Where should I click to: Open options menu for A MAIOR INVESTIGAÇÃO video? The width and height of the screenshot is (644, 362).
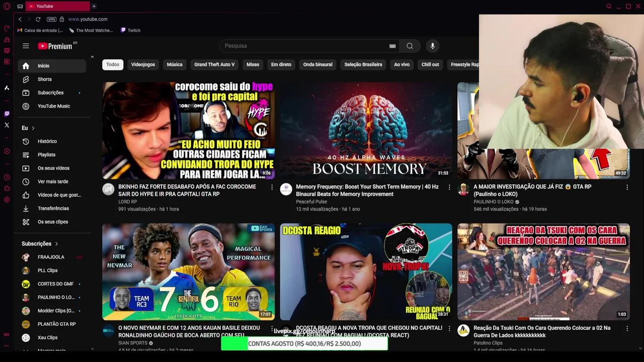[627, 188]
